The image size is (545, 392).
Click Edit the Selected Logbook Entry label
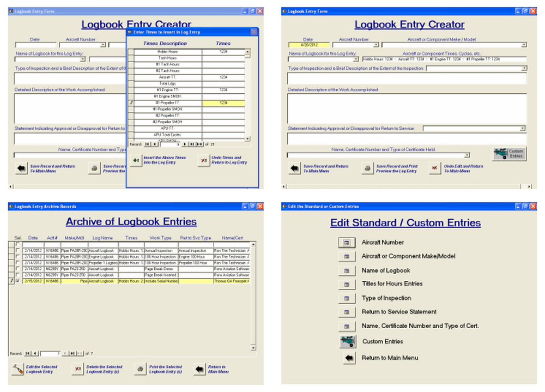pyautogui.click(x=42, y=369)
